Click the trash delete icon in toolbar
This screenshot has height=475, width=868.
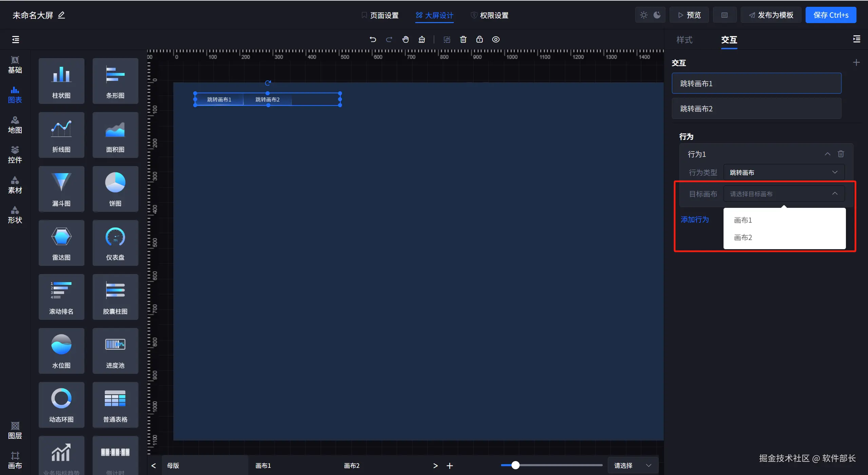point(463,39)
